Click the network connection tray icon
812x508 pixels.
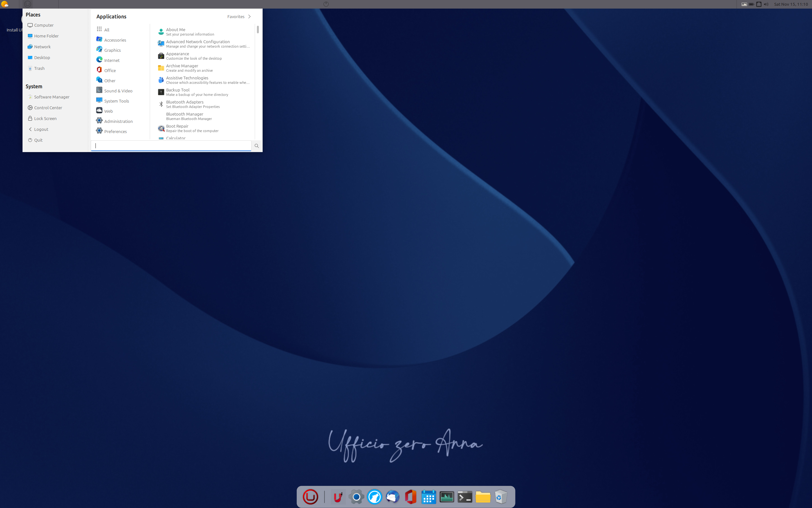(x=759, y=4)
